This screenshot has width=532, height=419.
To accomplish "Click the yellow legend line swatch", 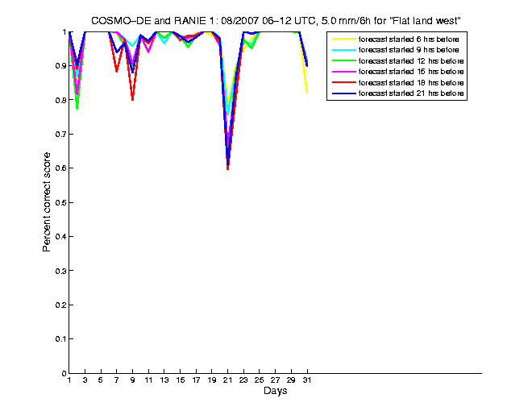I will tap(343, 39).
